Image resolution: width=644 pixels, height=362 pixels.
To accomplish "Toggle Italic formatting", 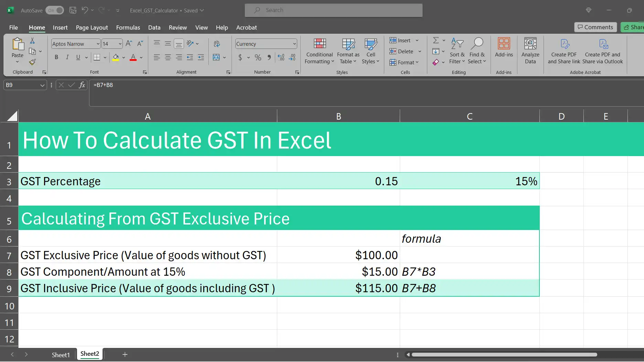I will point(67,57).
